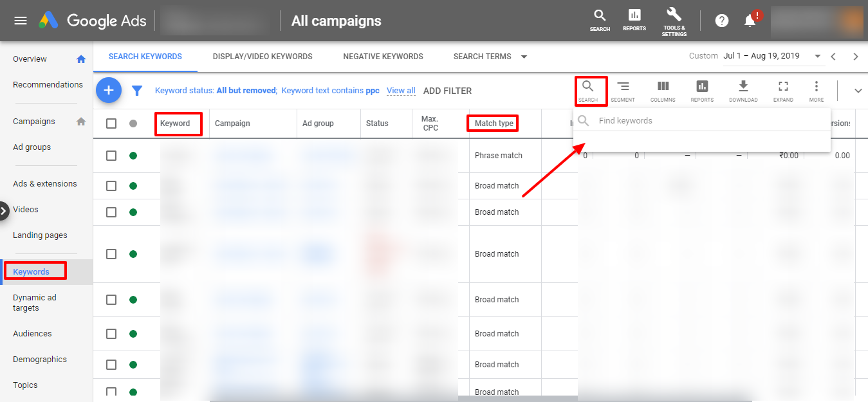868x402 pixels.
Task: Sort by Campaign column header
Action: [232, 123]
